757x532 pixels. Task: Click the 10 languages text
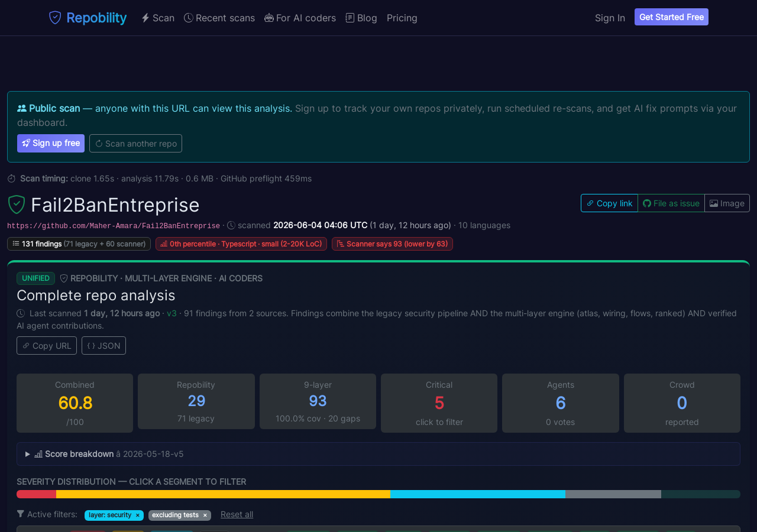point(484,225)
